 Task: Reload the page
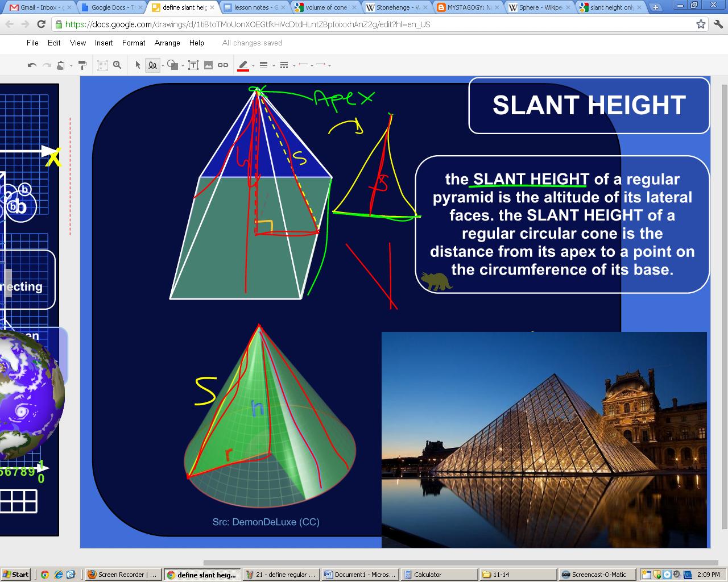pyautogui.click(x=41, y=24)
